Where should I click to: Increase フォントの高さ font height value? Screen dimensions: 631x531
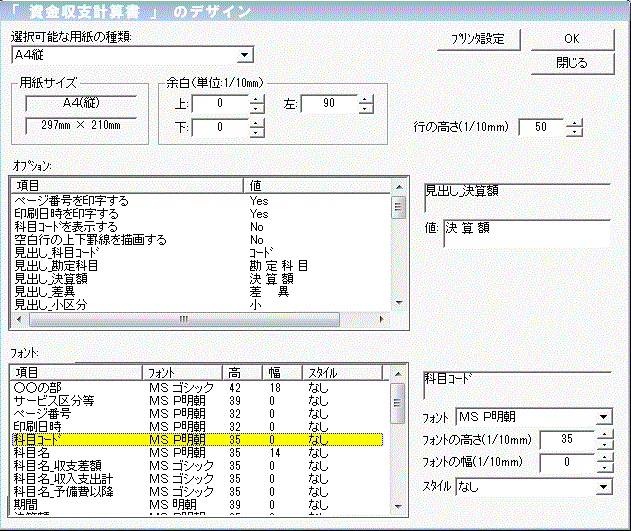[x=604, y=435]
